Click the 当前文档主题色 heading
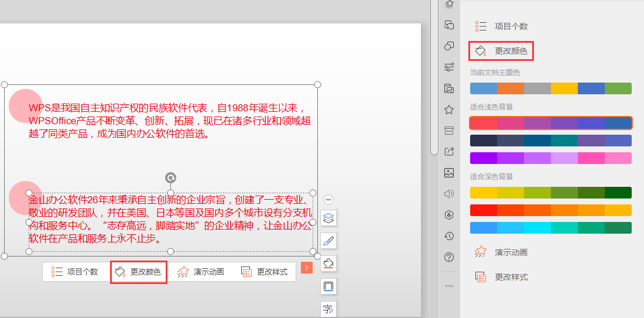Viewport: 644px width, 318px height. tap(495, 72)
